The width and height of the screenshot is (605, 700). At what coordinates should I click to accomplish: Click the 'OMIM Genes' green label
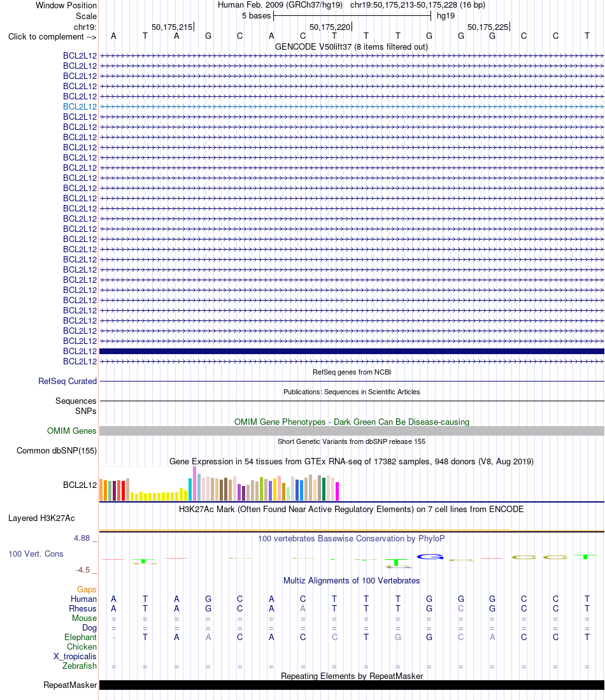coord(72,431)
